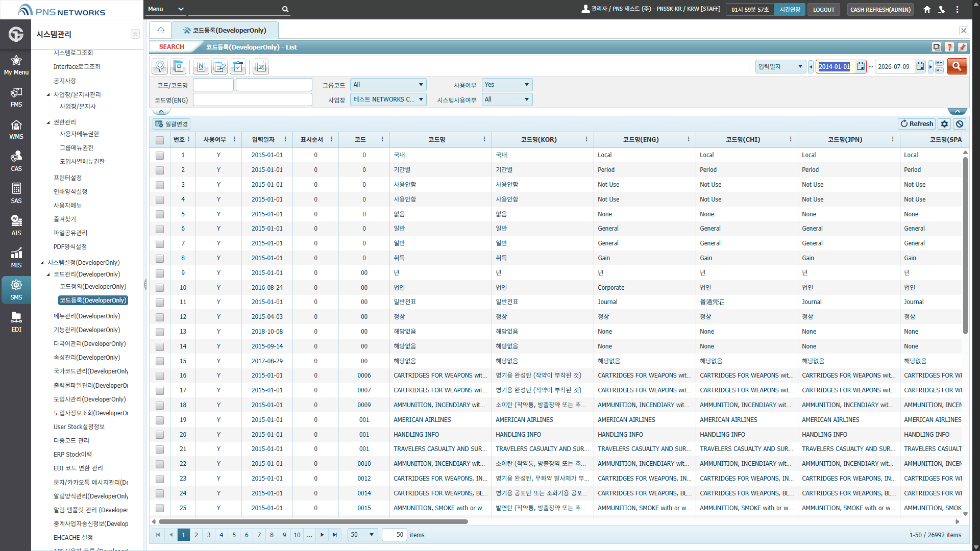Click the 일괄변경 button
This screenshot has width=980, height=551.
(171, 124)
